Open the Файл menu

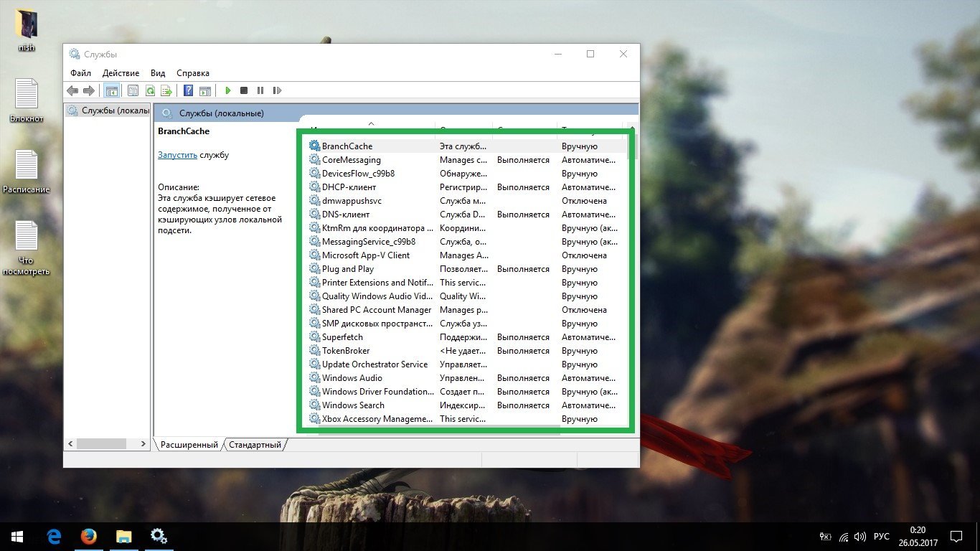click(x=80, y=73)
